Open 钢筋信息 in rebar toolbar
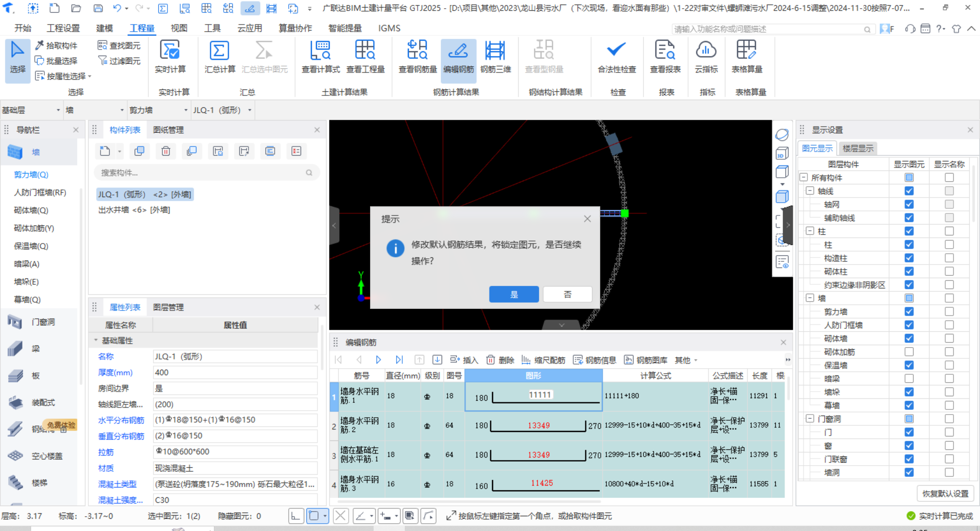This screenshot has height=531, width=980. 595,360
